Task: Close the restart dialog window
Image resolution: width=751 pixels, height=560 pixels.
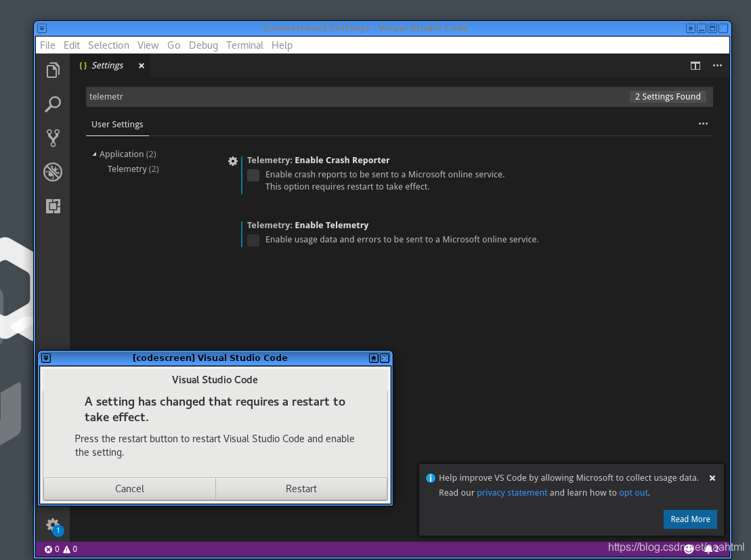Action: [385, 358]
